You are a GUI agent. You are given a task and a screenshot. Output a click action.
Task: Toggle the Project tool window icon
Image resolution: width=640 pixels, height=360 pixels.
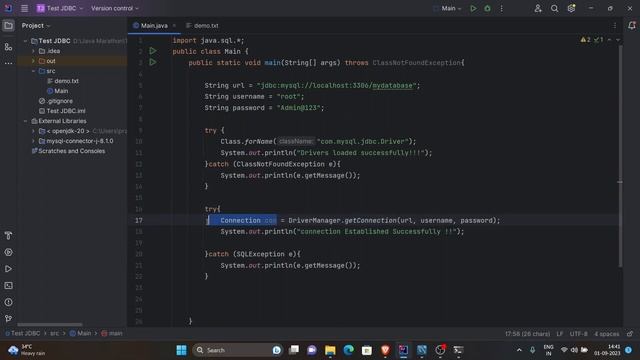point(8,26)
